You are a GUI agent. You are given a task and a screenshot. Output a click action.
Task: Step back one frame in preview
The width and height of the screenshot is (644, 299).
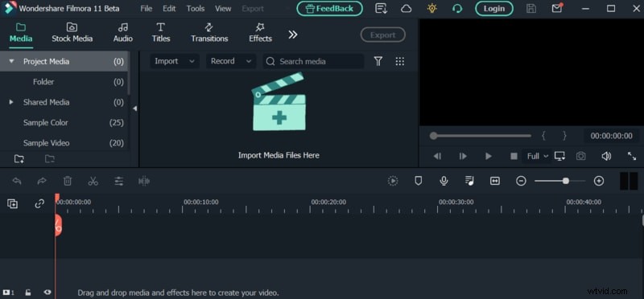pyautogui.click(x=437, y=156)
